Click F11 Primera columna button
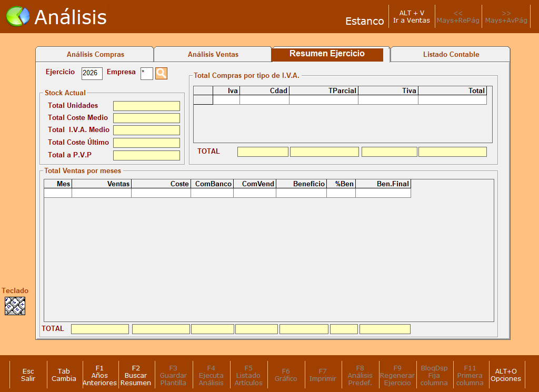 [470, 375]
